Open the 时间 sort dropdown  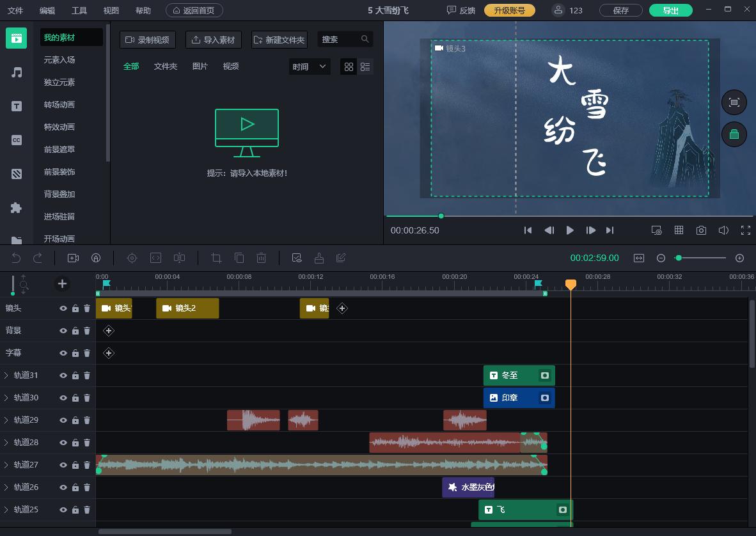[309, 67]
